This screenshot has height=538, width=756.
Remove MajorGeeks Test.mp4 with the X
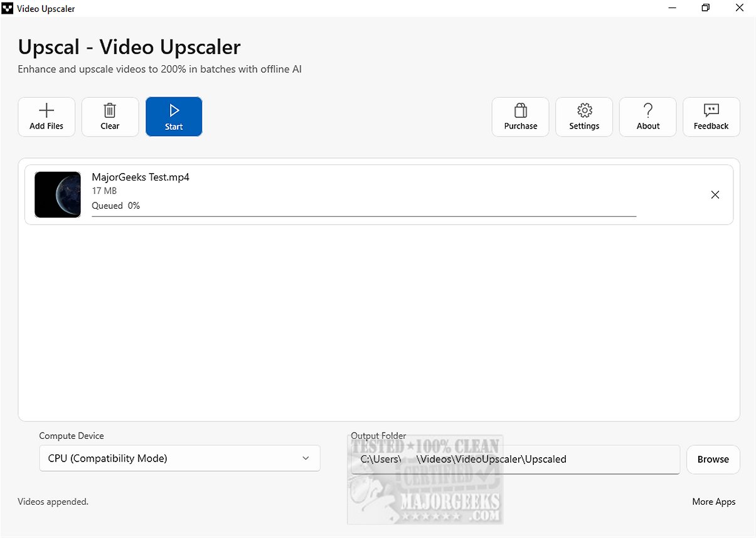(715, 195)
